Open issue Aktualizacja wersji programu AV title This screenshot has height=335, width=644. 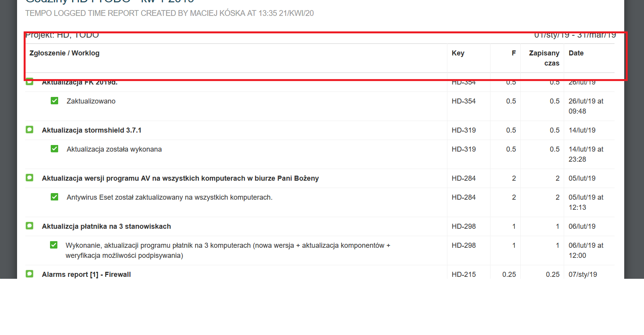(180, 178)
